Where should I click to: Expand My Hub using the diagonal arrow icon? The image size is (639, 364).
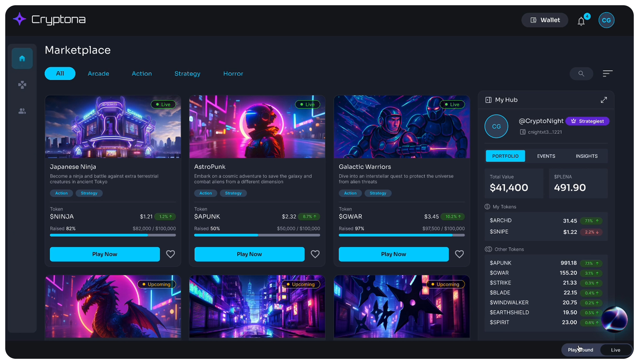pyautogui.click(x=604, y=100)
